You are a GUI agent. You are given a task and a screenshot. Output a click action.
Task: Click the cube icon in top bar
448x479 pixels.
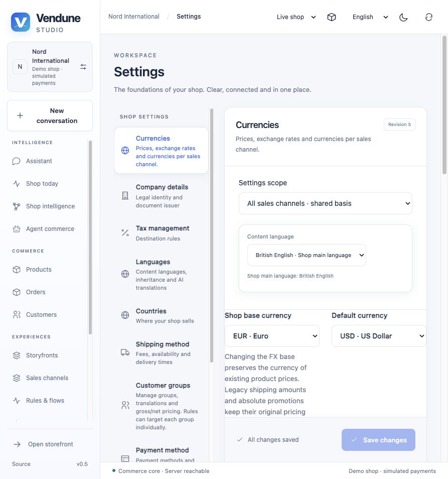[x=332, y=17]
